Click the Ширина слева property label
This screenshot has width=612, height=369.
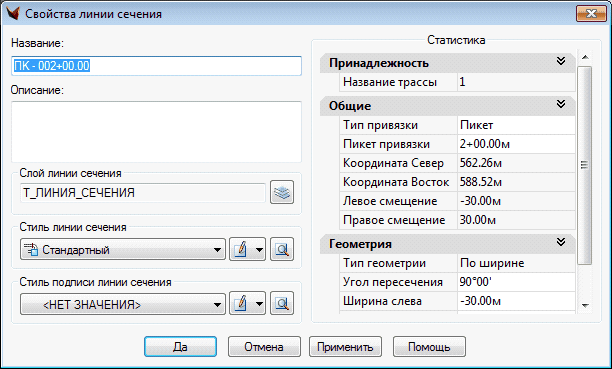(x=382, y=301)
